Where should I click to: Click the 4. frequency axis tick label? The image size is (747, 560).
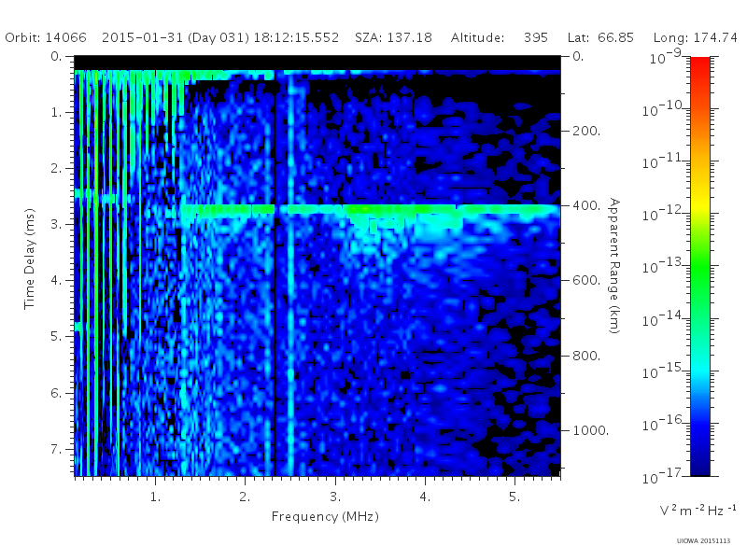point(425,497)
